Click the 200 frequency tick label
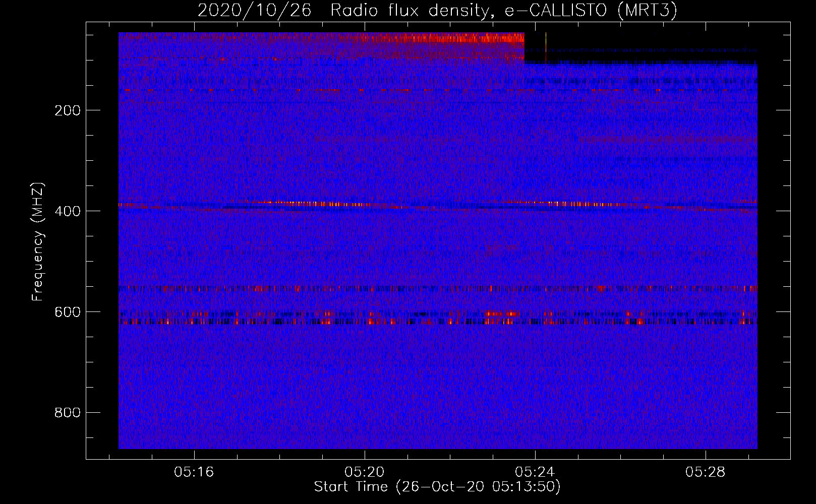This screenshot has width=816, height=504. pyautogui.click(x=68, y=110)
